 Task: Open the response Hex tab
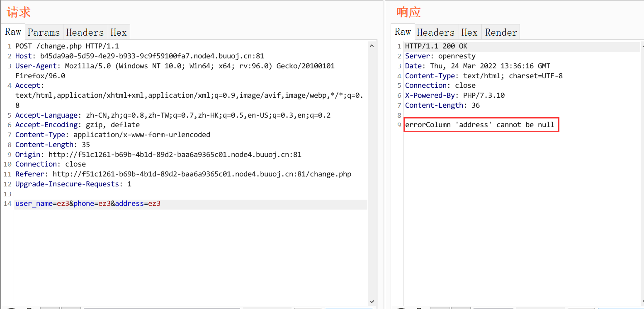(x=469, y=32)
